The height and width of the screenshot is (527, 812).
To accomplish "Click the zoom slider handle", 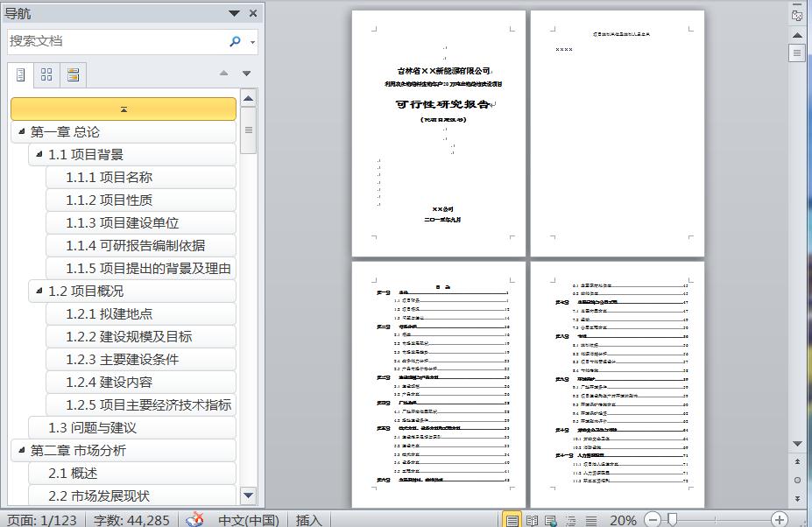I will (x=672, y=520).
